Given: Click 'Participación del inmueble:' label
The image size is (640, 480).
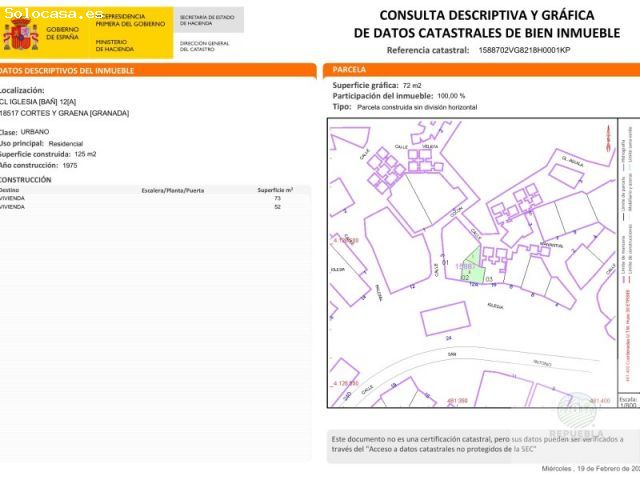Looking at the screenshot, I should (x=382, y=96).
